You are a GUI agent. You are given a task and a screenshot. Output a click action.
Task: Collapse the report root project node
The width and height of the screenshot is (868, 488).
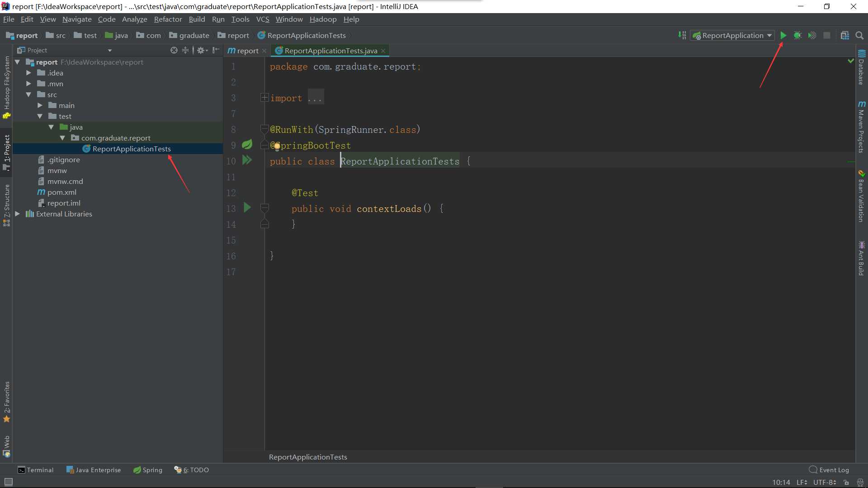click(18, 62)
